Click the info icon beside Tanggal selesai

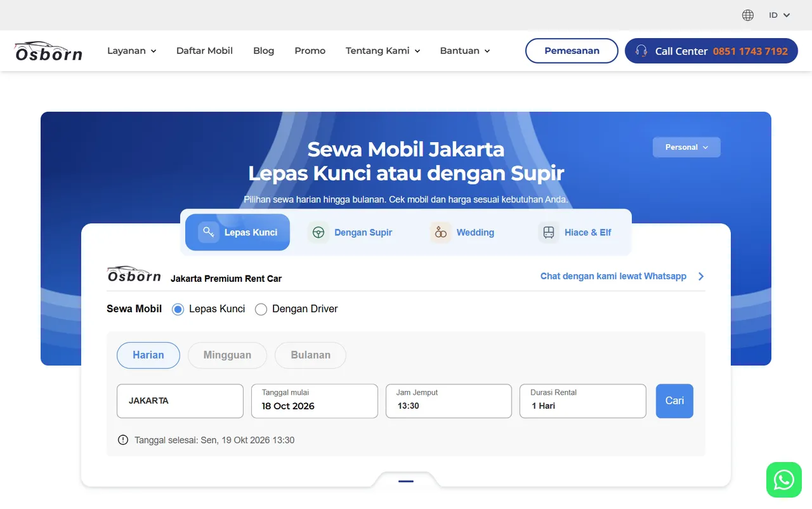coord(123,440)
